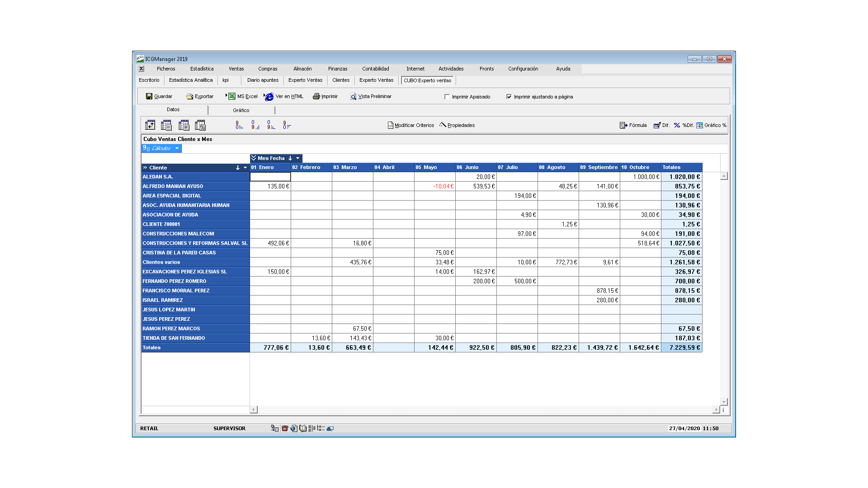868x488 pixels.
Task: Enable Imprimir Apaisado checkbox
Action: 447,97
